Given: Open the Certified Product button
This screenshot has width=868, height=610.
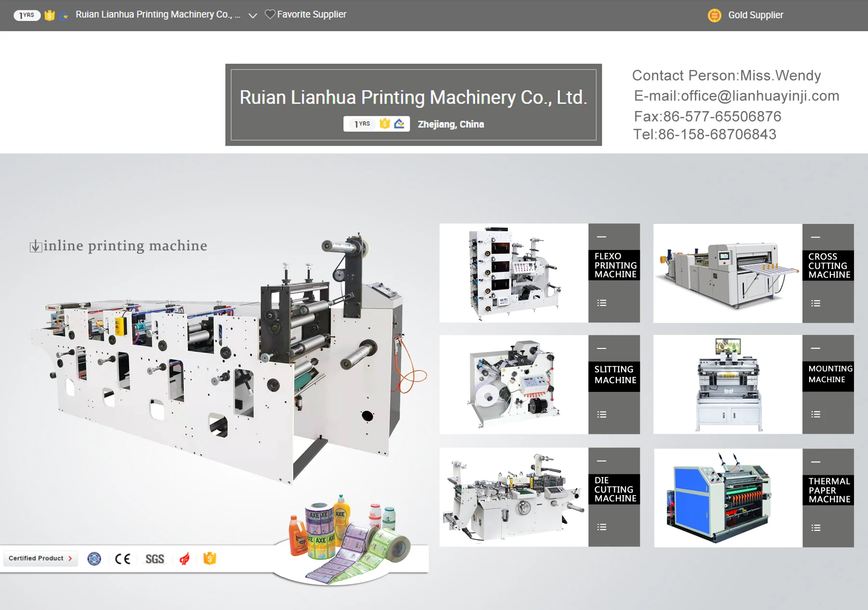Looking at the screenshot, I should [41, 558].
